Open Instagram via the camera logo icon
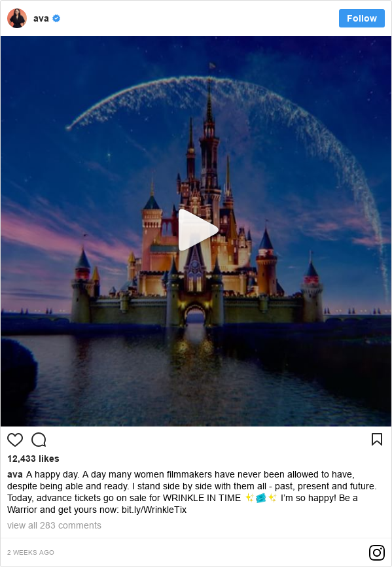Screen dimensions: 392x575 tap(376, 553)
